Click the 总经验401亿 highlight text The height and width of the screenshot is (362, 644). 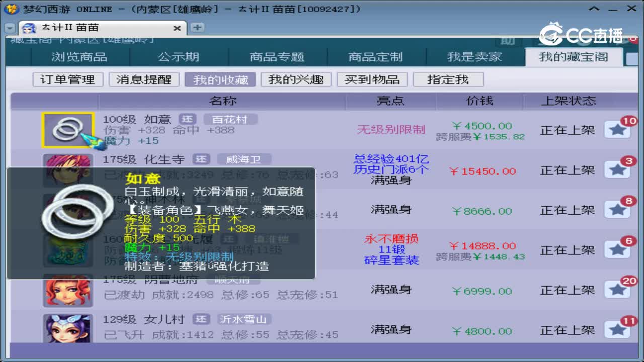391,159
